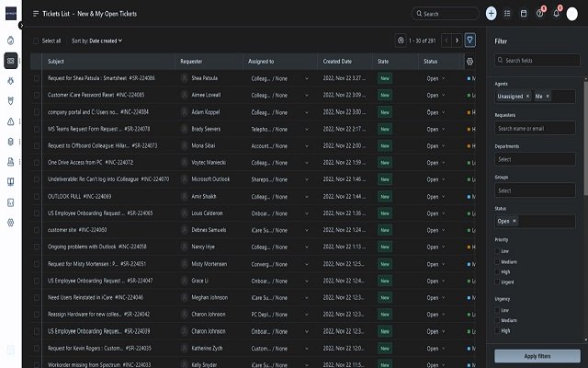Open the reports icon in sidebar
Image resolution: width=588 pixels, height=368 pixels.
coord(10,202)
